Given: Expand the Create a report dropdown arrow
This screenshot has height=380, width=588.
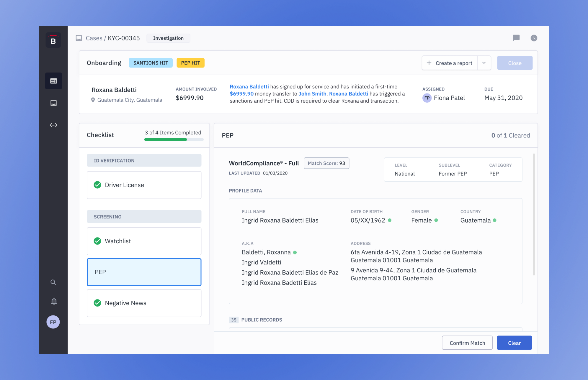Looking at the screenshot, I should click(x=484, y=63).
